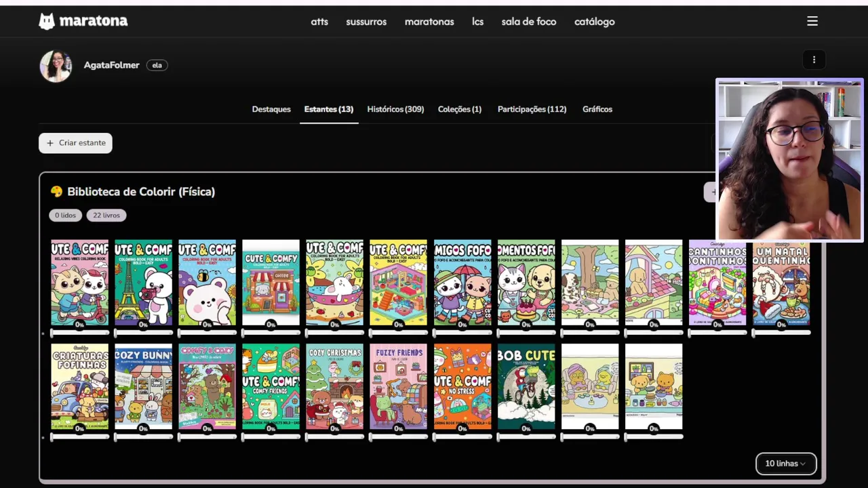Screen dimensions: 868x488
Task: Go to sala de foco
Action: (529, 22)
